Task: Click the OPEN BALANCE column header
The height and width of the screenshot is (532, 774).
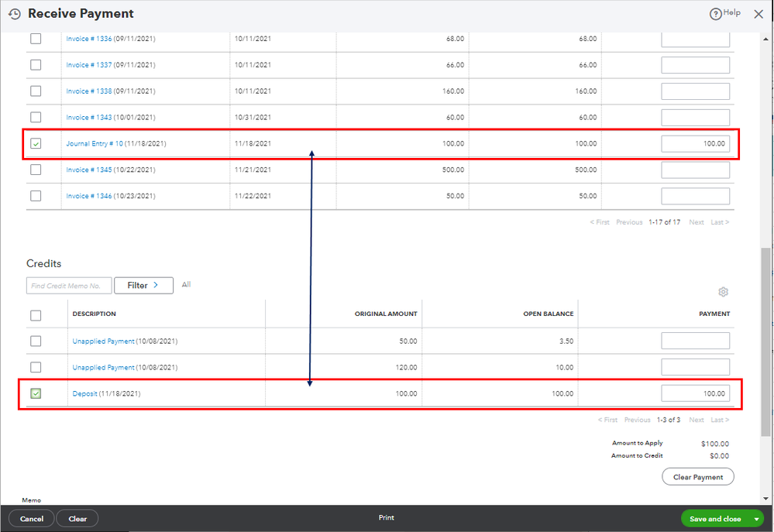Action: pyautogui.click(x=549, y=314)
